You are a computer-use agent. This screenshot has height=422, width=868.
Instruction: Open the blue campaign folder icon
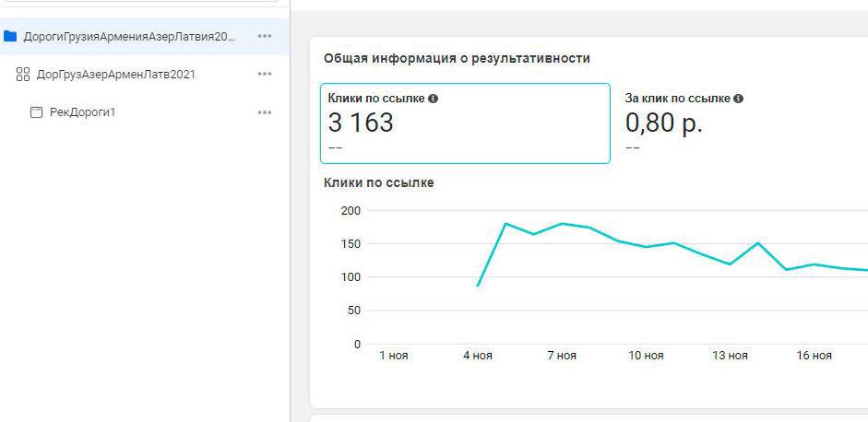(10, 37)
